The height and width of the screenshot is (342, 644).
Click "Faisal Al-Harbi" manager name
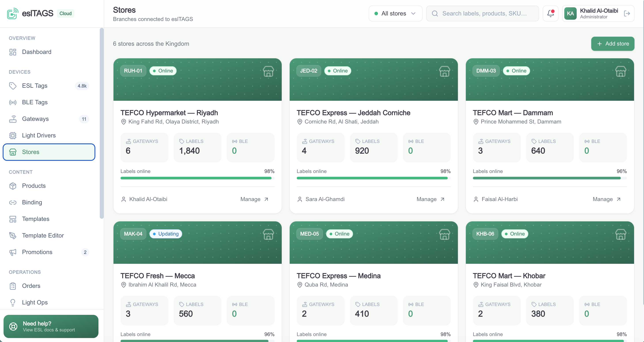499,199
